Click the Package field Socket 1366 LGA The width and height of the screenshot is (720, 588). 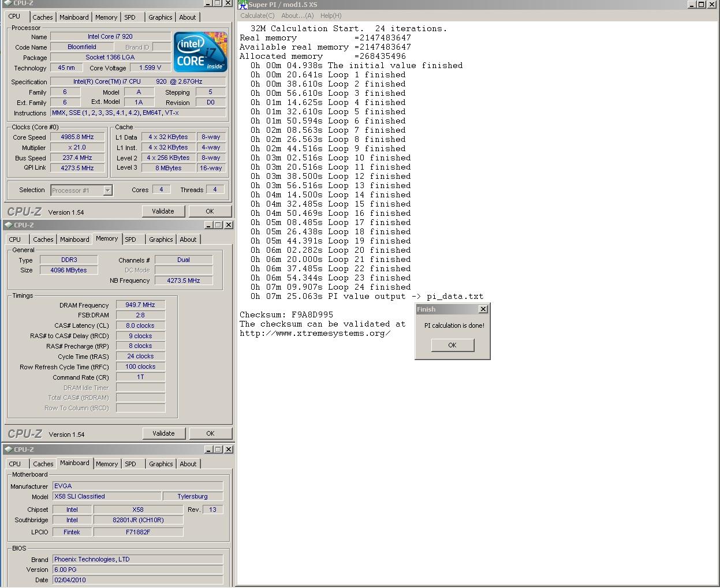pyautogui.click(x=110, y=57)
